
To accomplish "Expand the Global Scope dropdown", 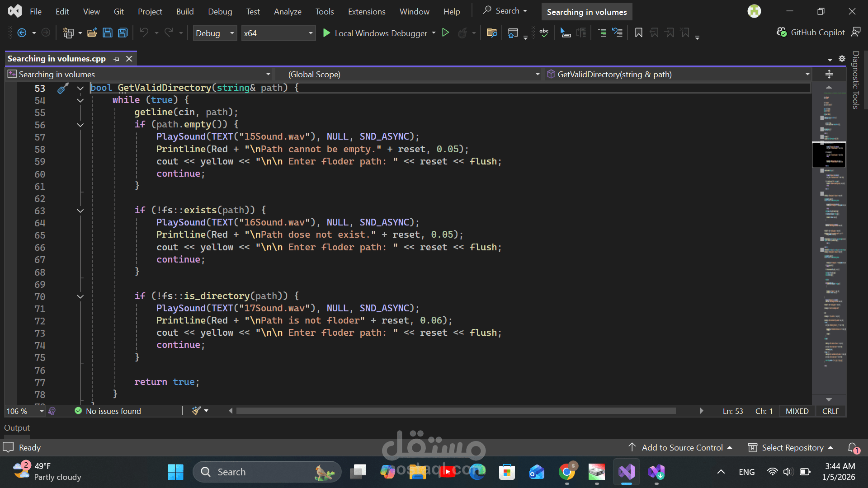I will pos(537,75).
